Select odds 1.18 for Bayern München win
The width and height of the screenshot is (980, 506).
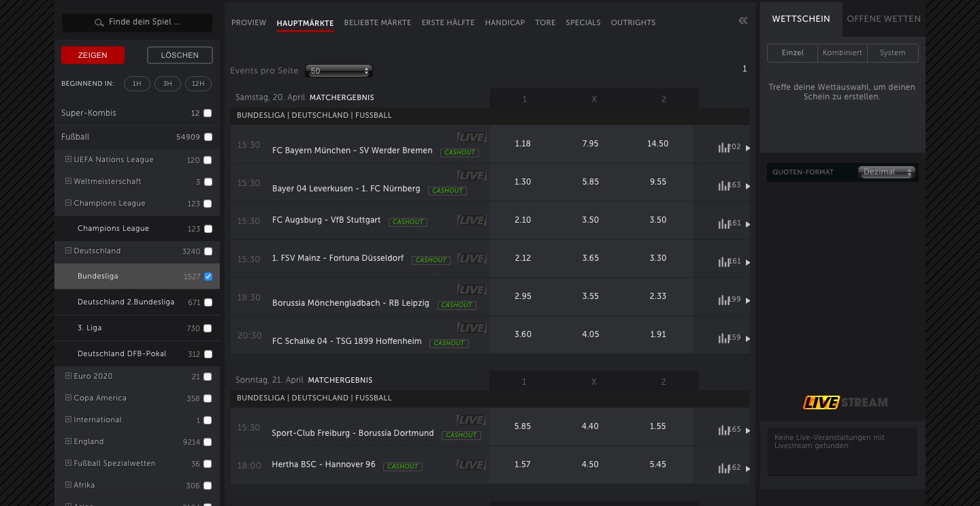[x=523, y=144]
